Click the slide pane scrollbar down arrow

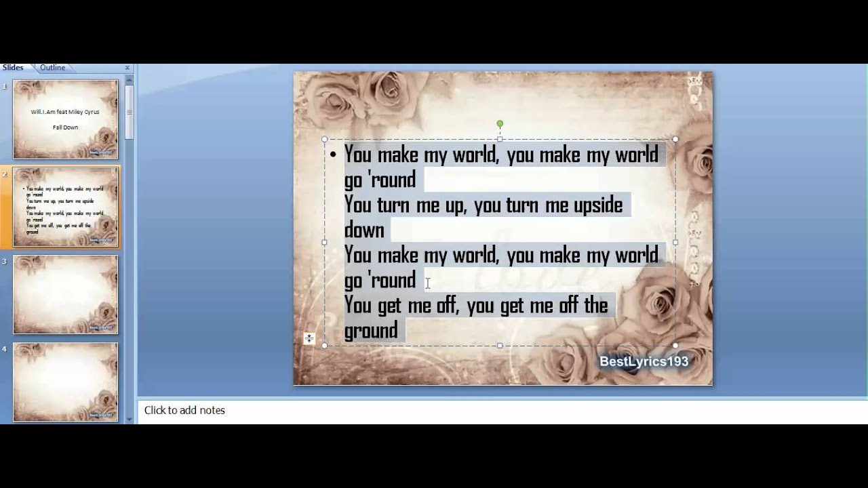130,420
